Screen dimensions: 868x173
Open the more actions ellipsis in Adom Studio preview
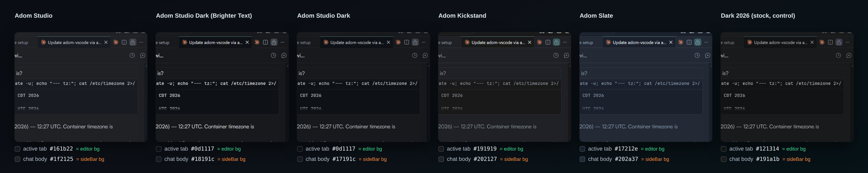(x=141, y=42)
